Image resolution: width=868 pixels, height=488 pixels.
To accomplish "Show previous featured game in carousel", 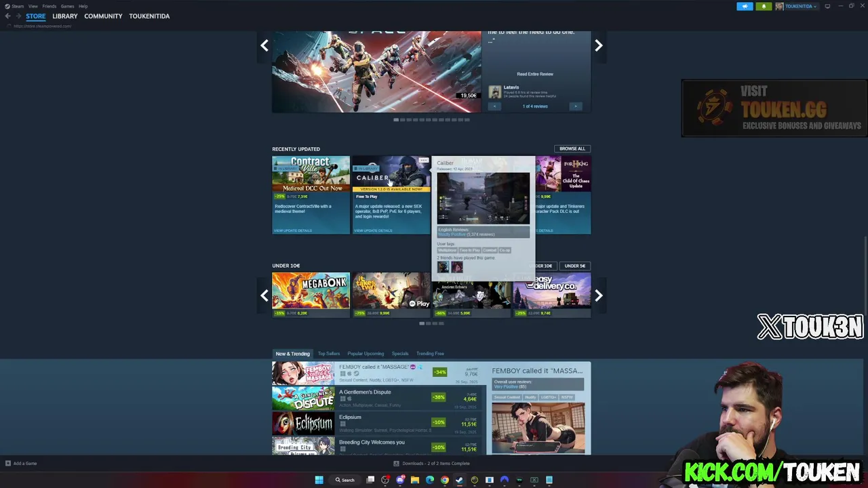I will pos(264,45).
